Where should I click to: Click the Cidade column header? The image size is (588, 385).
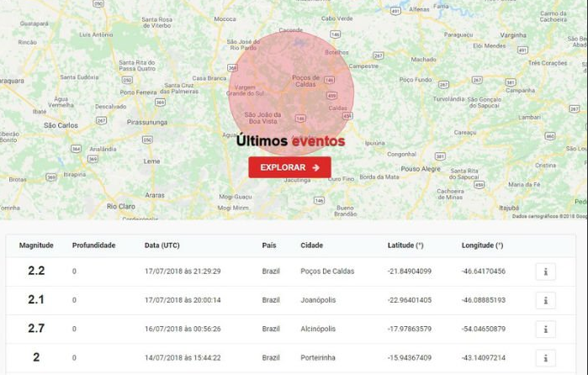[311, 245]
